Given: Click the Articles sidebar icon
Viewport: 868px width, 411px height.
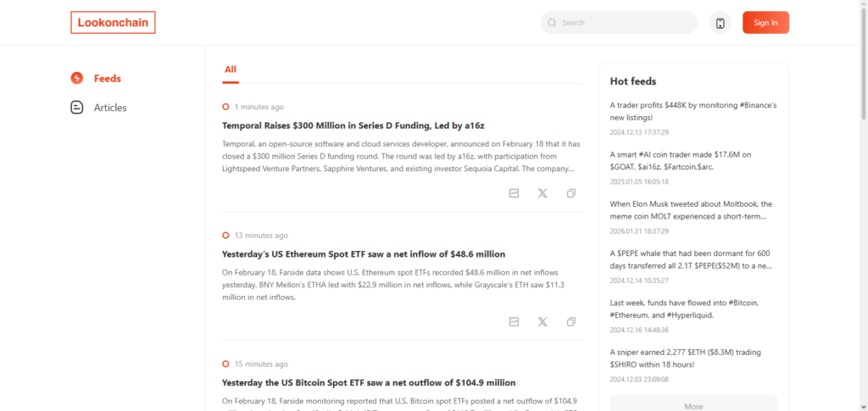Looking at the screenshot, I should coord(77,108).
